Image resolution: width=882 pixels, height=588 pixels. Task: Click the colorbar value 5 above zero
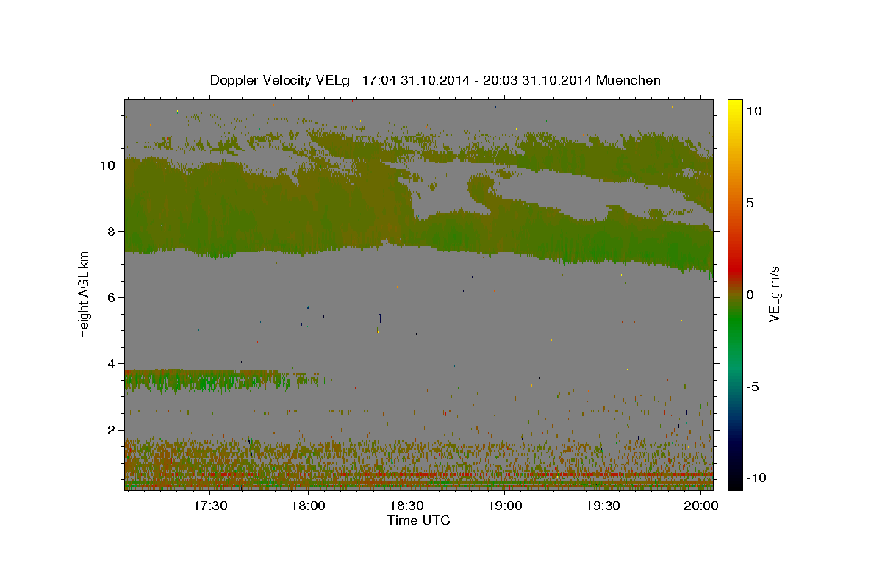coord(751,203)
